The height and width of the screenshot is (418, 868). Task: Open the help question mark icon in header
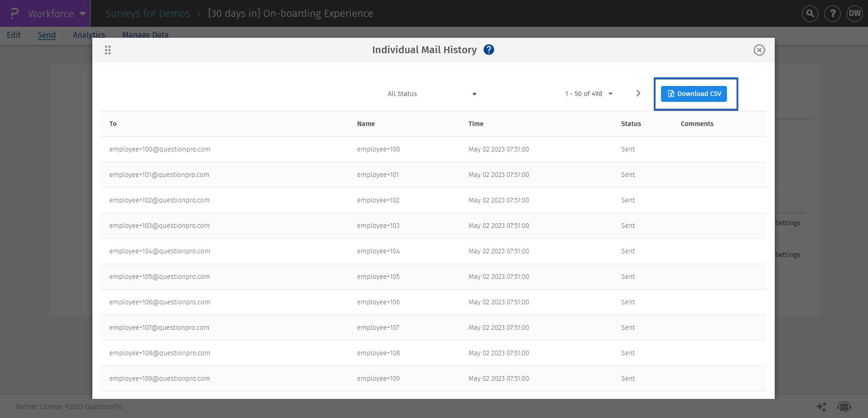point(833,14)
